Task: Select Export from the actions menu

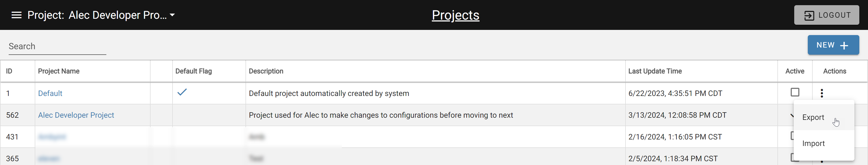Action: [x=813, y=117]
